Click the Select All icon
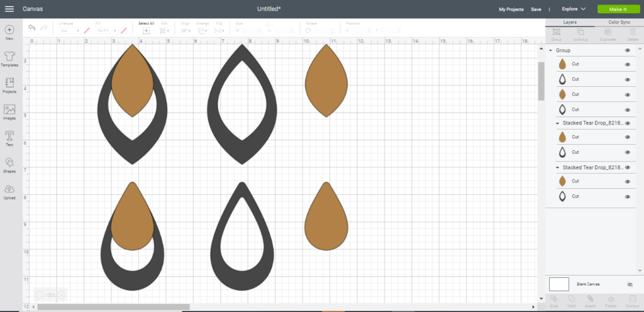The width and height of the screenshot is (644, 312). [x=146, y=30]
